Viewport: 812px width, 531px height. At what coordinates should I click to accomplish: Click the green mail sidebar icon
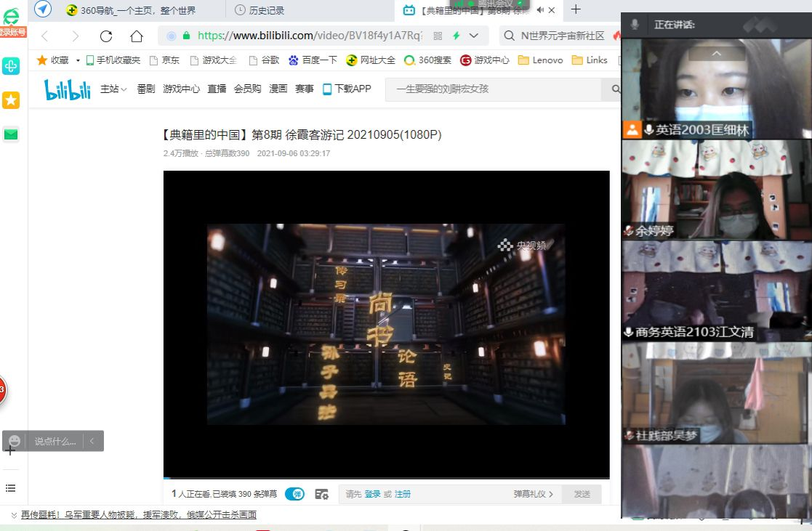coord(11,134)
